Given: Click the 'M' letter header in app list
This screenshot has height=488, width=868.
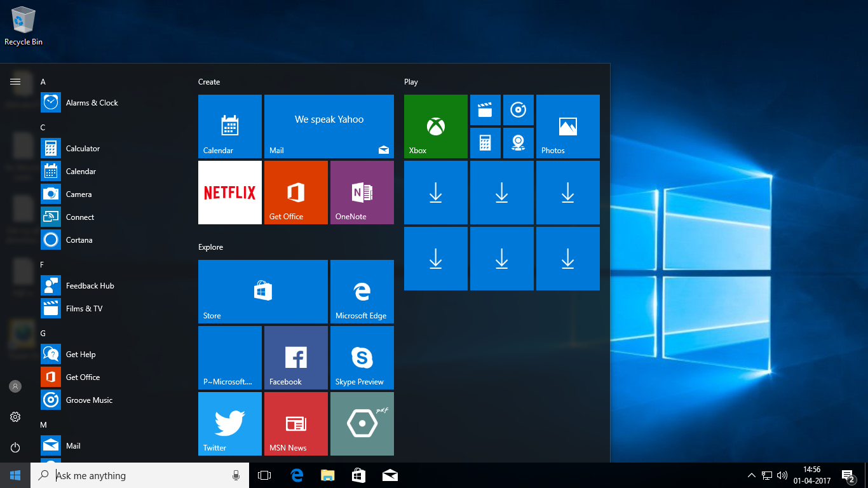Looking at the screenshot, I should click(x=44, y=425).
